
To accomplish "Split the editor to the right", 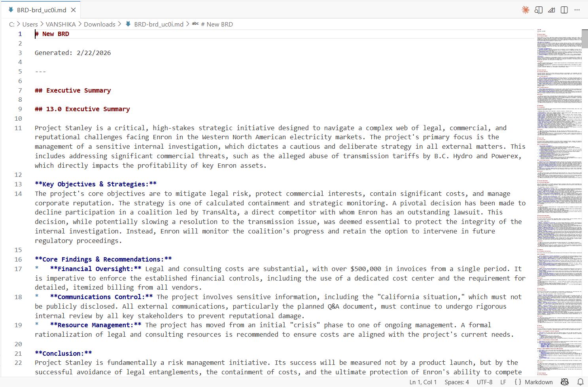I will 564,10.
